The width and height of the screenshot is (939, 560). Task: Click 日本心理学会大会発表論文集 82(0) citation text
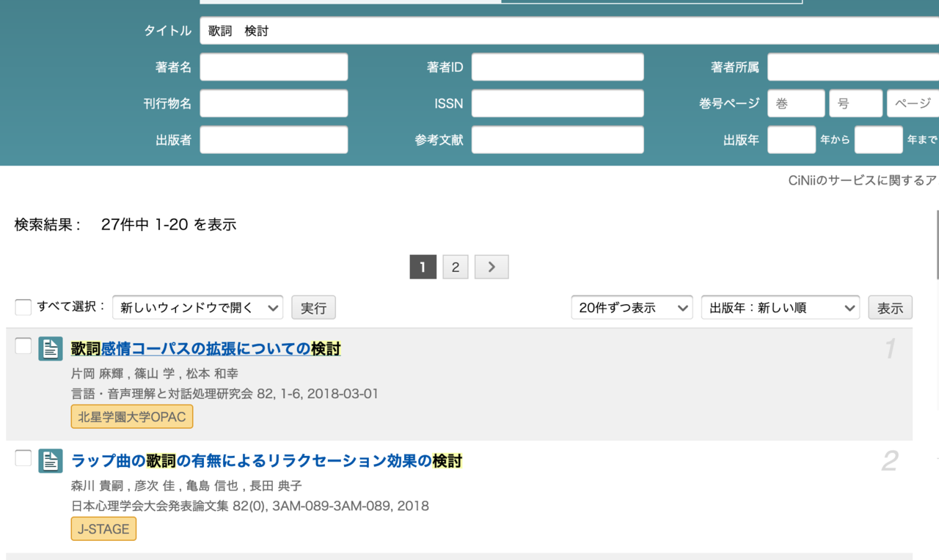click(250, 506)
